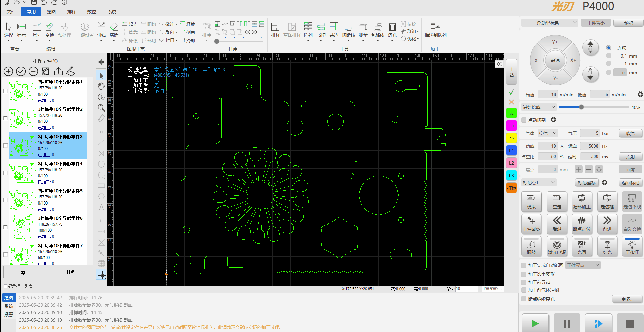Open the 标记点1 dropdown

pos(539,183)
